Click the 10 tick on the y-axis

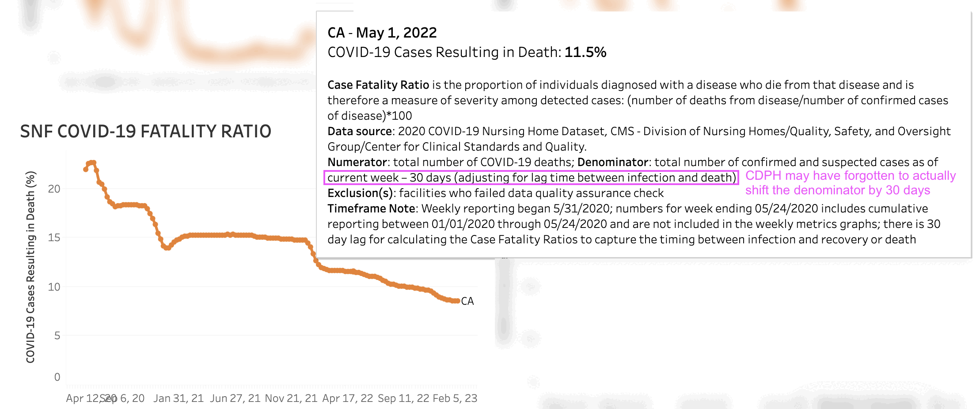(x=54, y=287)
